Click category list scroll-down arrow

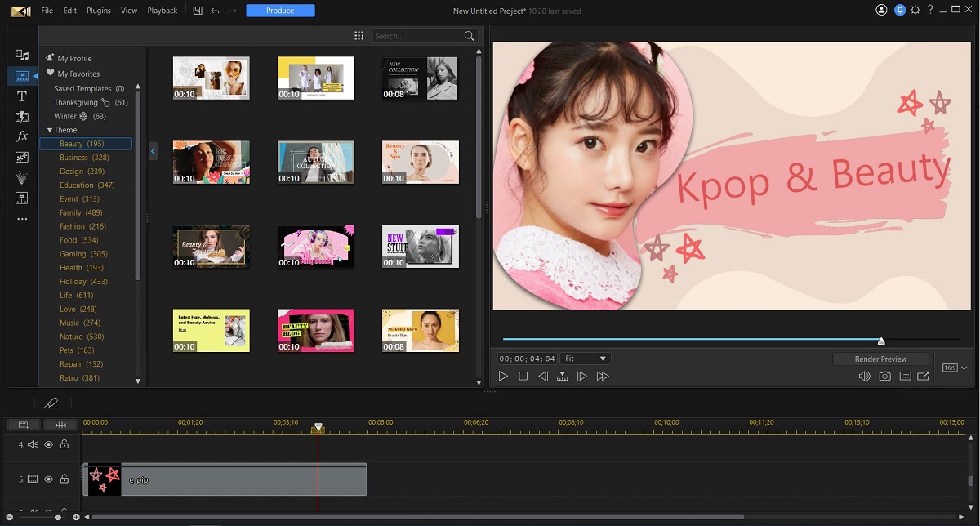[x=137, y=381]
